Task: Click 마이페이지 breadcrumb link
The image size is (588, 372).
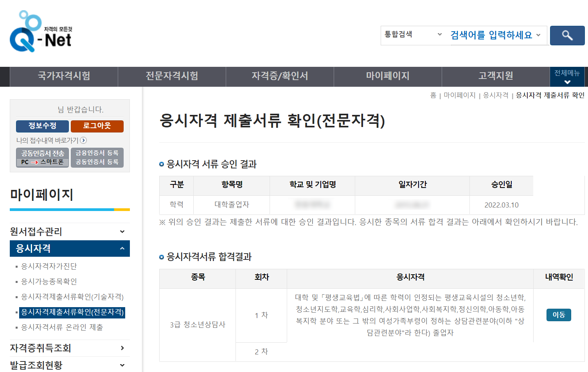Action: (459, 95)
